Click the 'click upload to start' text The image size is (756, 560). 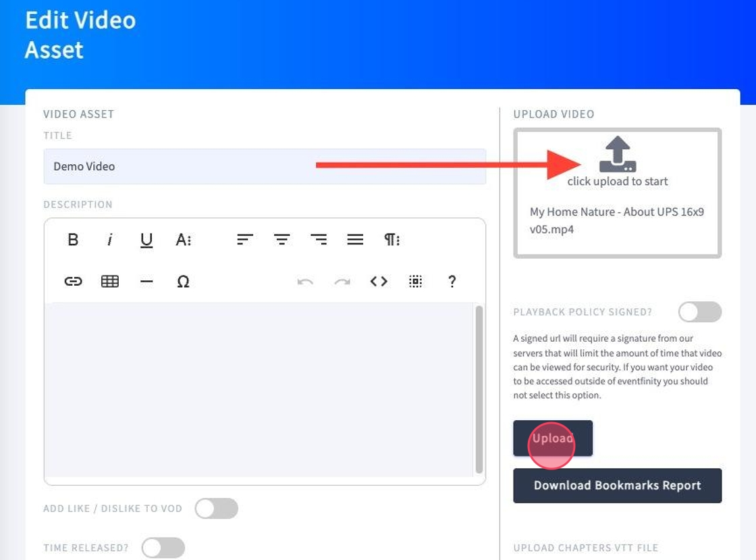[618, 181]
